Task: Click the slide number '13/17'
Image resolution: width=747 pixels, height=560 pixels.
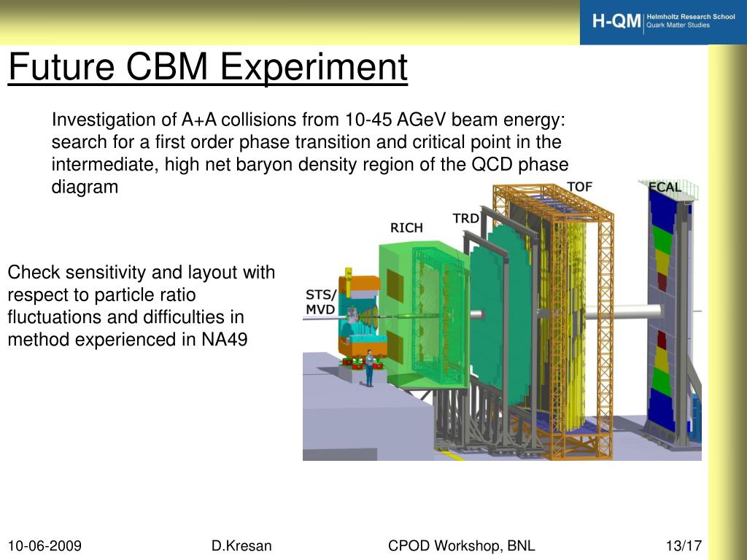Action: [684, 545]
